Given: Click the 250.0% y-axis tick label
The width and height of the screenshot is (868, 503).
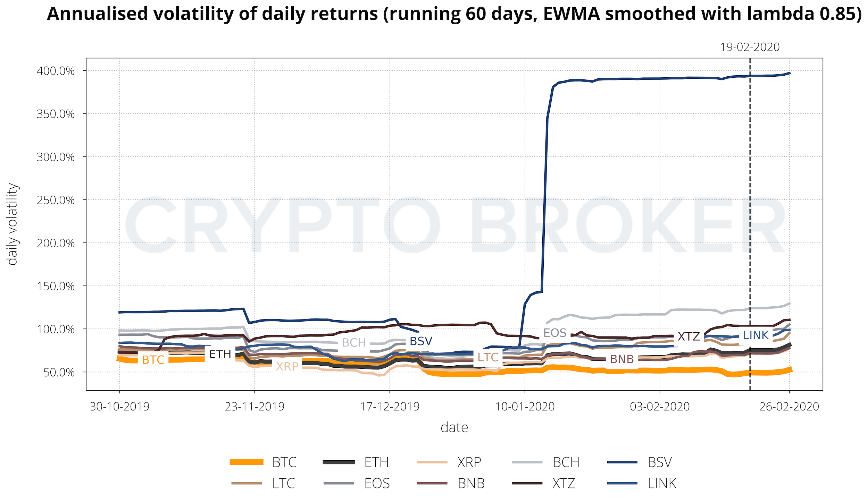Looking at the screenshot, I should (56, 200).
